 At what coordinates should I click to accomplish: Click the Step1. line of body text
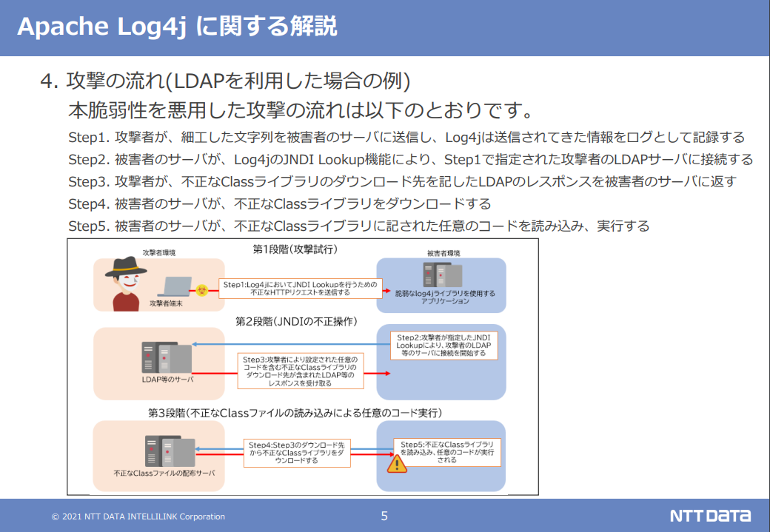406,138
